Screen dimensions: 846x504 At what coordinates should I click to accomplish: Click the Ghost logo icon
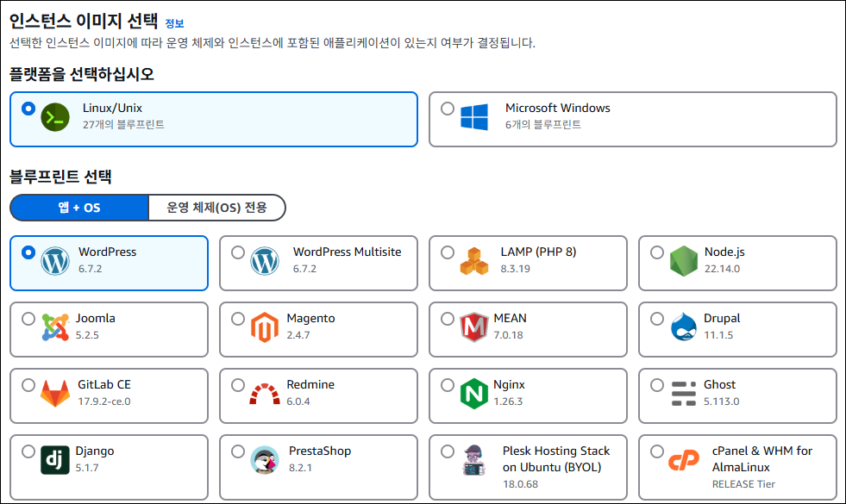click(x=684, y=394)
